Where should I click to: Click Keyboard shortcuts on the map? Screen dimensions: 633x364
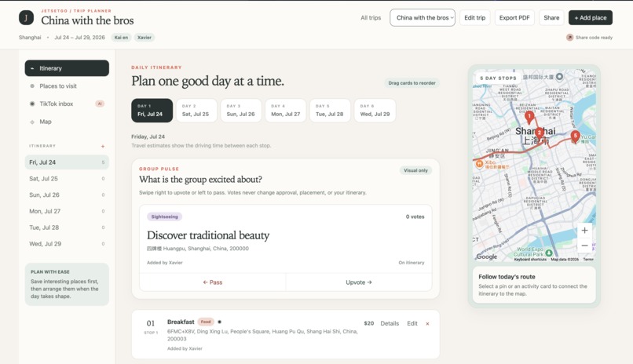coord(530,259)
